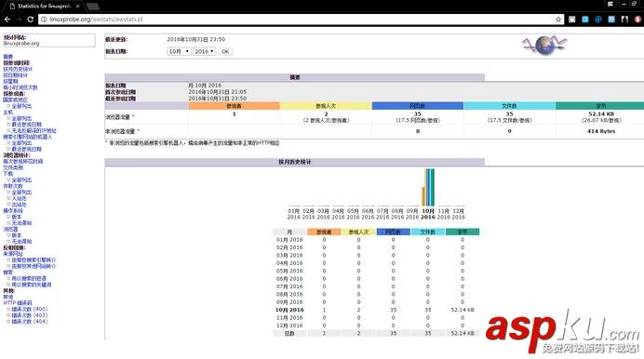
Task: Click the red round extension icon
Action: tap(638, 20)
